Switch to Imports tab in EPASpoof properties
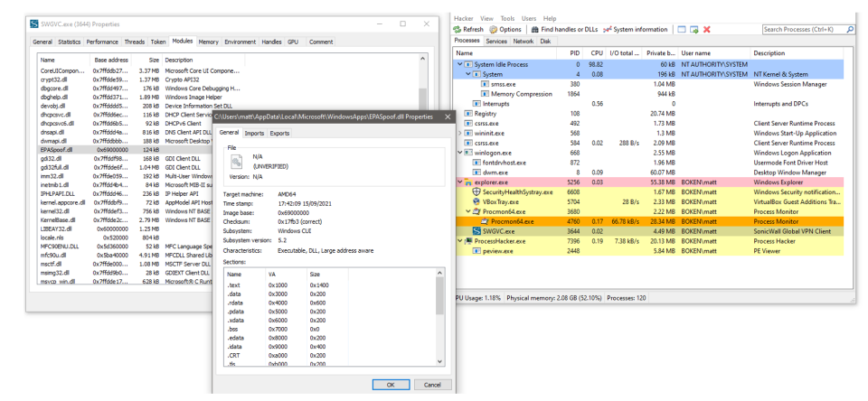The height and width of the screenshot is (401, 868). tap(255, 133)
